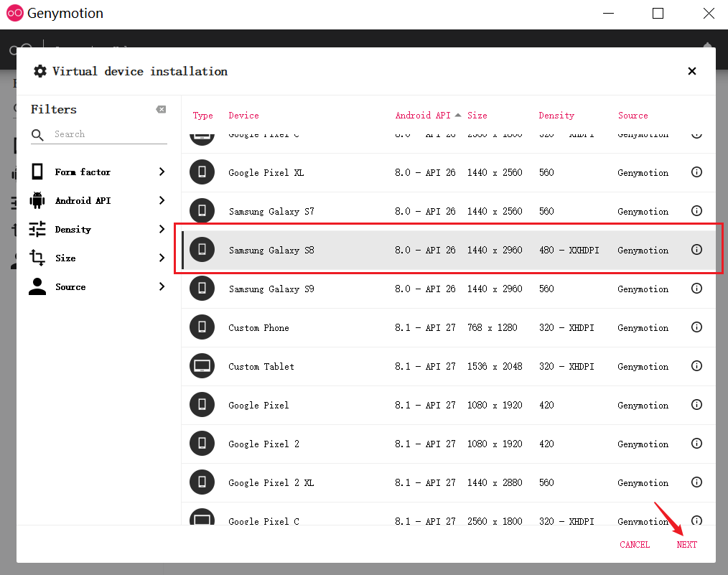Click the Form factor phone icon
The width and height of the screenshot is (728, 575).
pos(37,172)
